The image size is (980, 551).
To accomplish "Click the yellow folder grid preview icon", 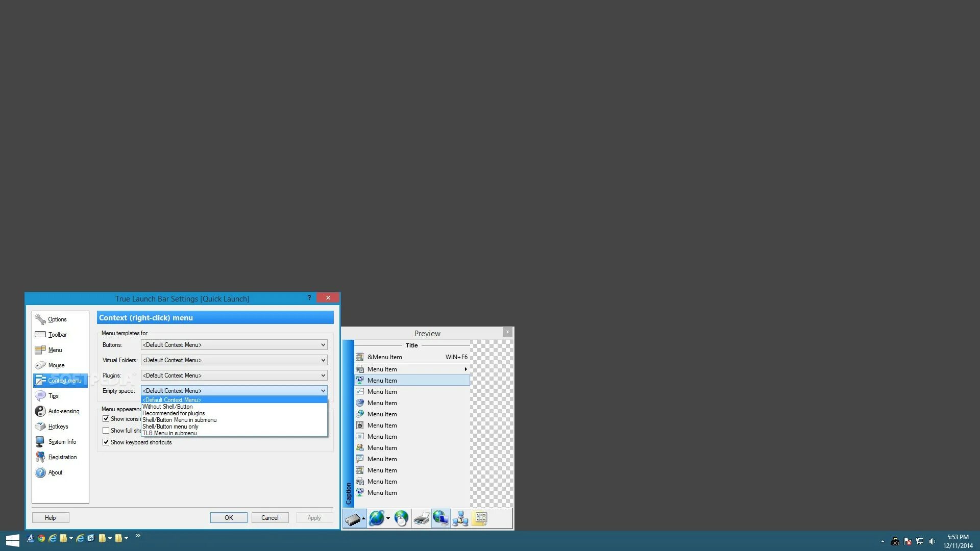I will [x=480, y=518].
